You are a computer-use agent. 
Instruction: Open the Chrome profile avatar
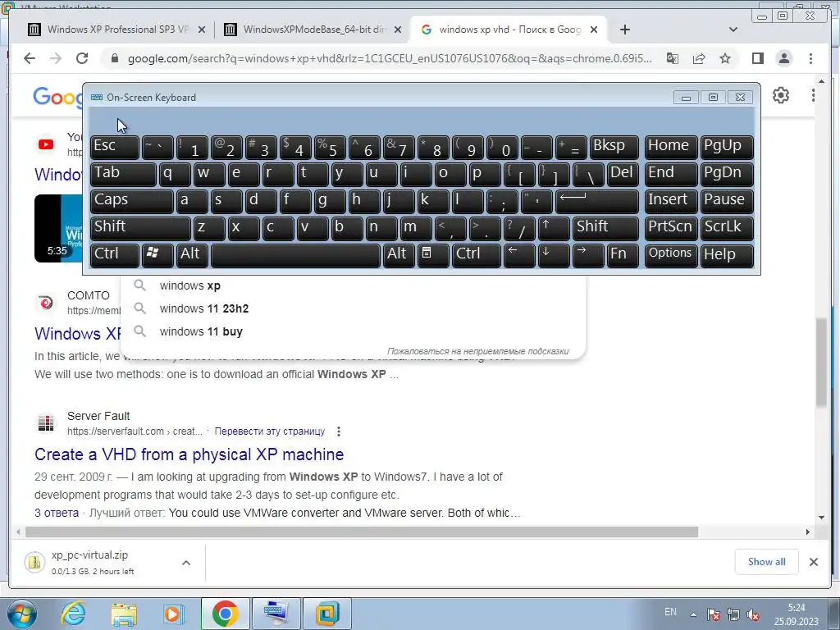tap(783, 58)
